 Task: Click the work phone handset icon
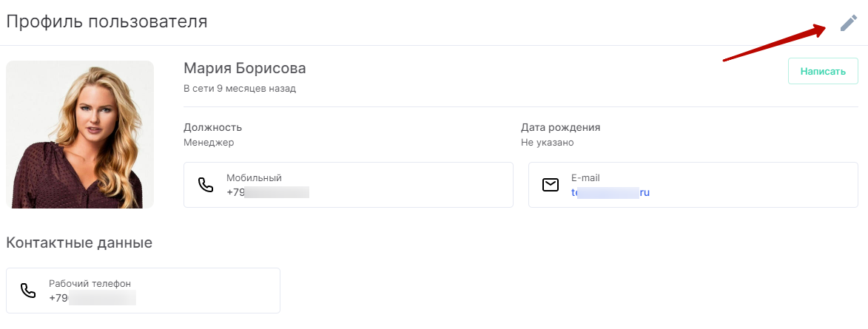pos(27,291)
